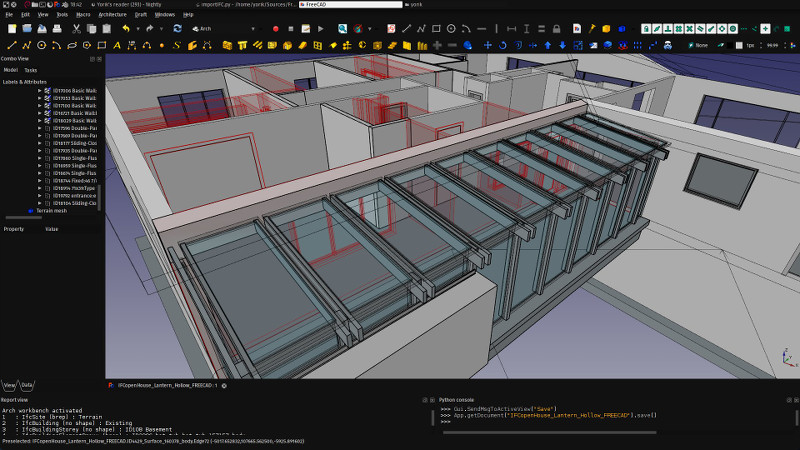Open the Architecture menu
Image resolution: width=800 pixels, height=450 pixels.
coord(112,15)
